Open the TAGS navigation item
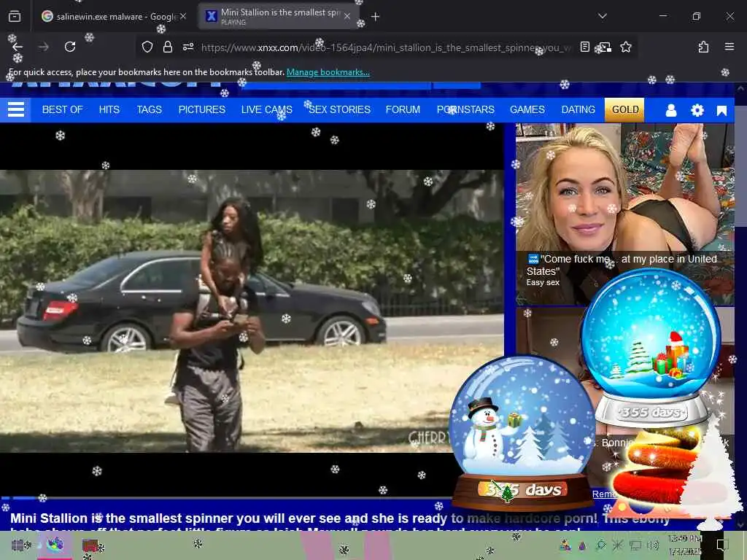Screen dimensions: 747x560 pos(149,109)
